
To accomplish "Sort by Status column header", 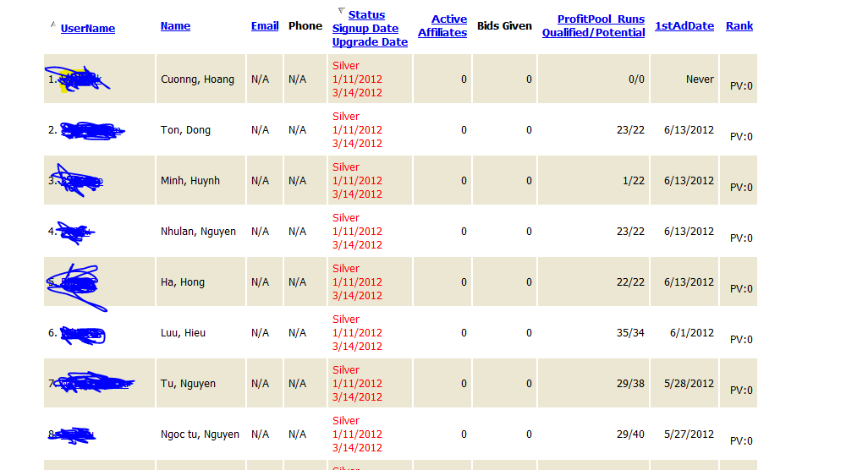I will (x=366, y=15).
